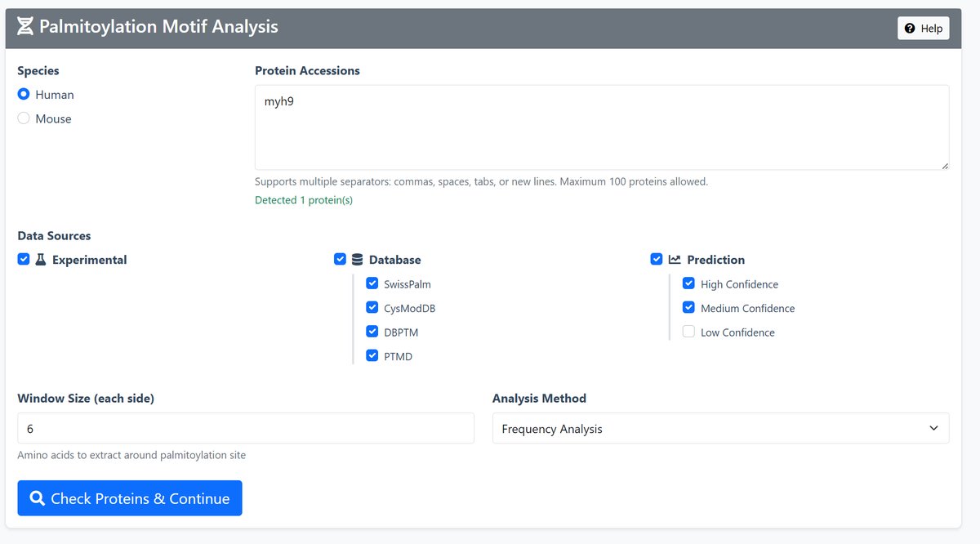The width and height of the screenshot is (980, 544).
Task: Toggle the Medium Confidence option
Action: pyautogui.click(x=688, y=308)
